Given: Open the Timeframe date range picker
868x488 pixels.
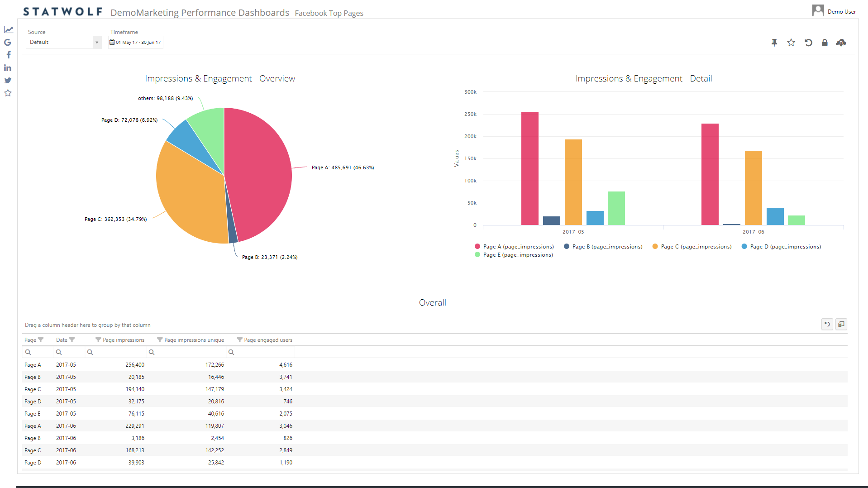Looking at the screenshot, I should point(135,43).
